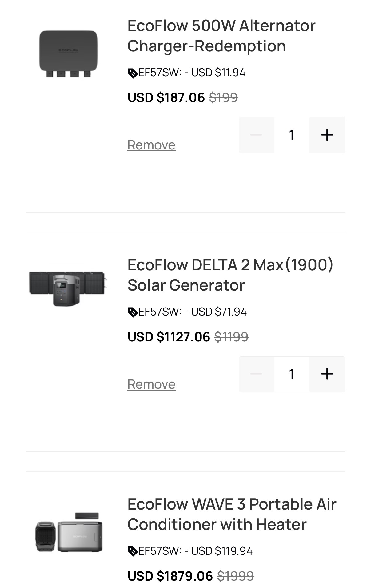The image size is (371, 588).
Task: Decrease quantity of DELTA 2 Max Solar Generator
Action: pyautogui.click(x=256, y=374)
